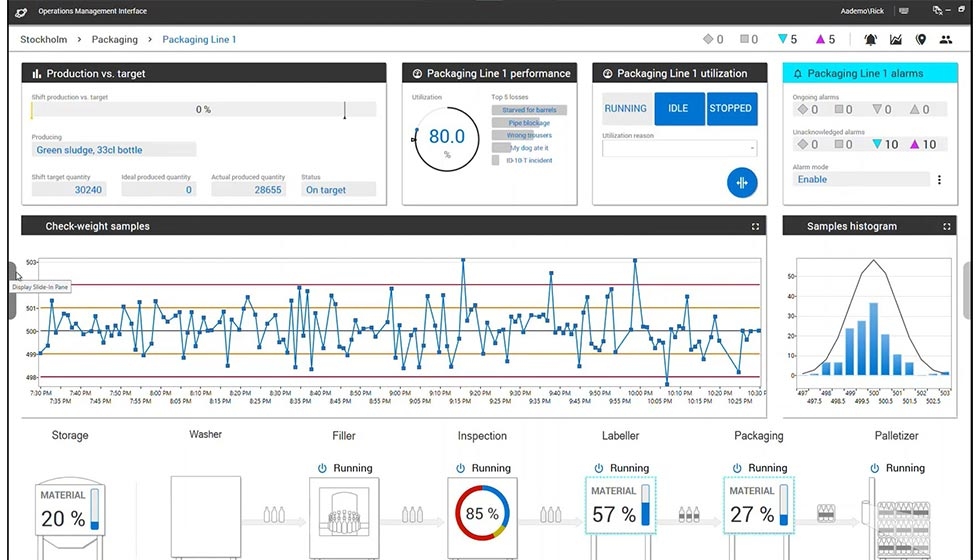This screenshot has width=980, height=560.
Task: Click the map location pin icon
Action: coord(920,40)
